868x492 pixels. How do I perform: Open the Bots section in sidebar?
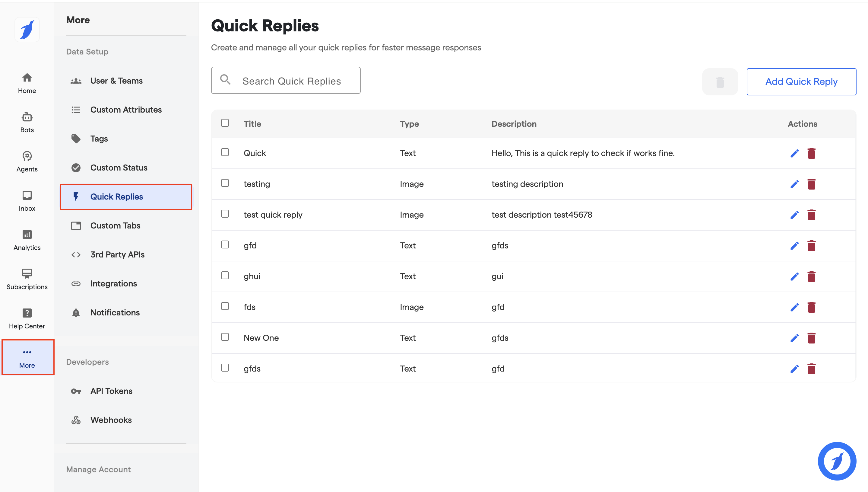27,122
